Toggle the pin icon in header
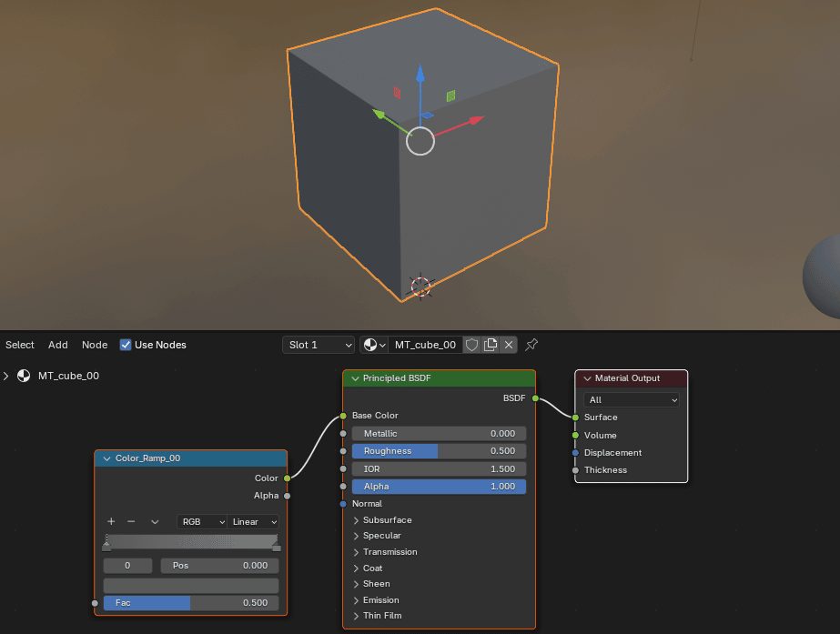This screenshot has width=840, height=634. click(531, 345)
